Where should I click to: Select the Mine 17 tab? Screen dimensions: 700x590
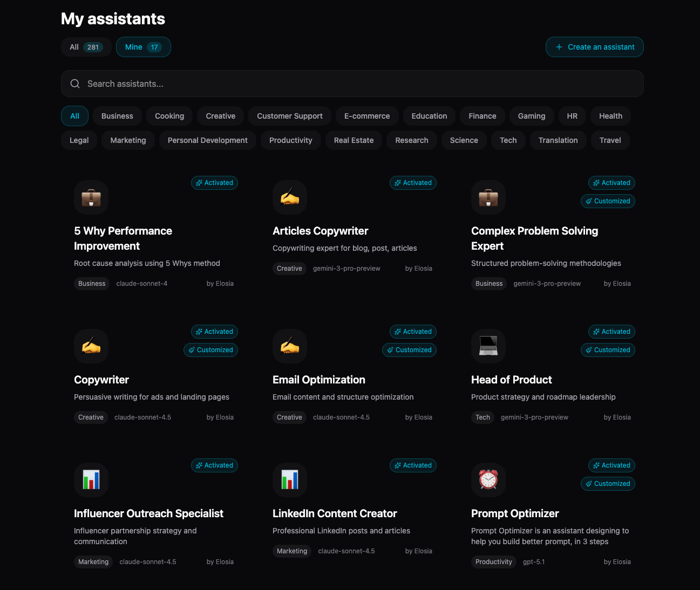(144, 47)
